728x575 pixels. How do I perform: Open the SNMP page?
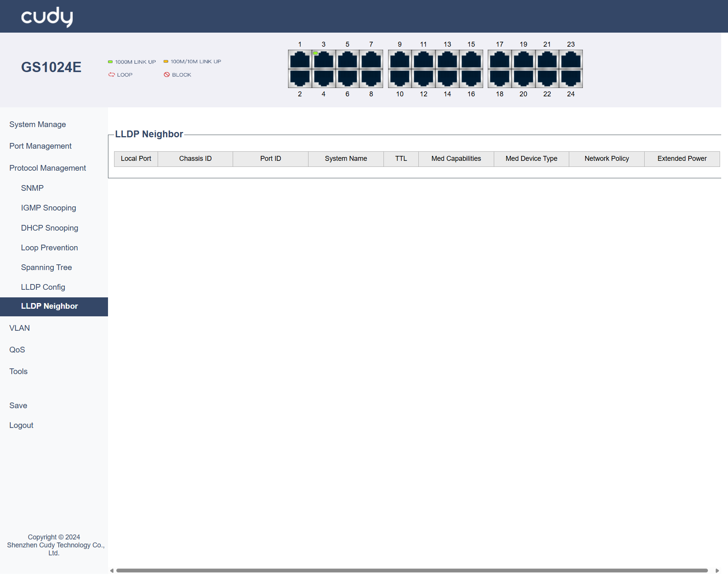[32, 188]
